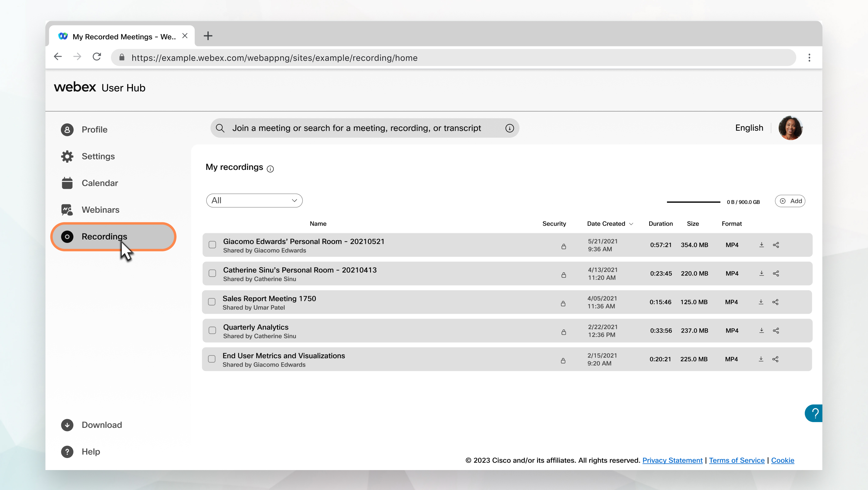
Task: Click the Profile sidebar icon
Action: click(67, 129)
